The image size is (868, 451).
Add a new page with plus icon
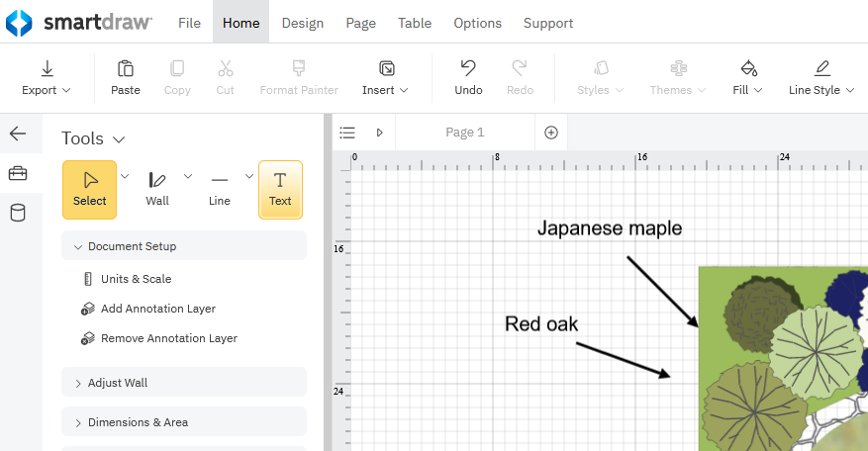pos(551,133)
